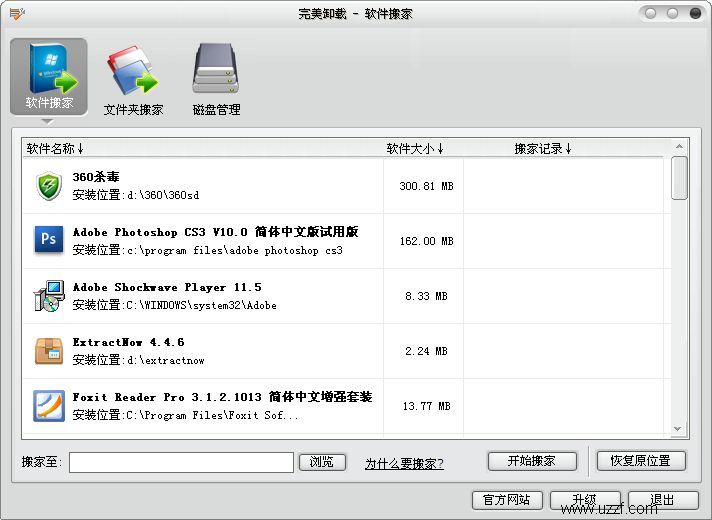Switch to 文件夹搬家 tab
This screenshot has height=520, width=712.
[133, 79]
